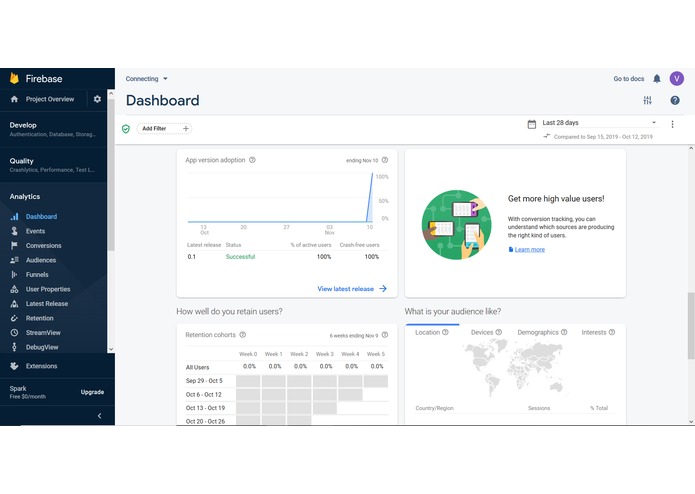Click help icon beside Demographics tab

click(x=564, y=332)
